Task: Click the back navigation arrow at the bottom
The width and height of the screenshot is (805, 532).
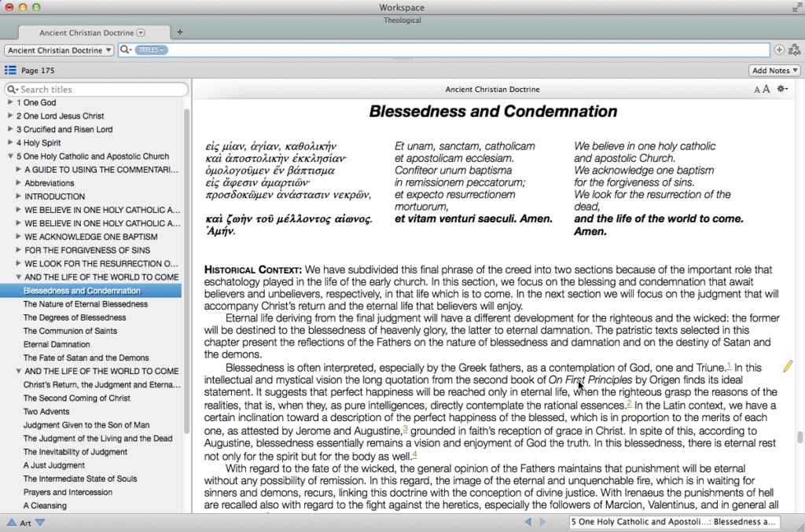Action: [x=527, y=521]
